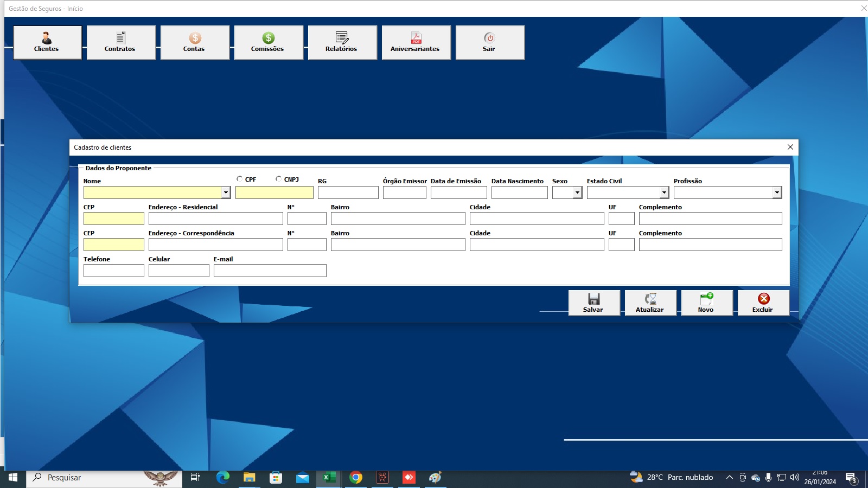Click the Data Nascimento field
Viewport: 868px width, 488px height.
[x=520, y=192]
